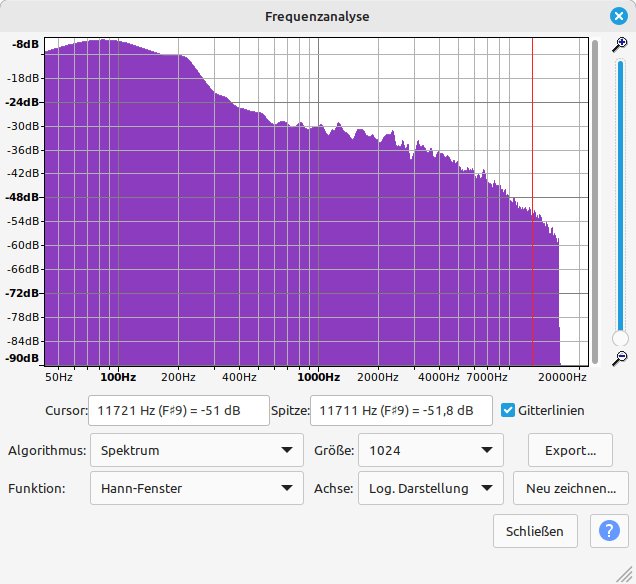The height and width of the screenshot is (584, 636).
Task: Click the resize grip at window corner
Action: [x=626, y=574]
